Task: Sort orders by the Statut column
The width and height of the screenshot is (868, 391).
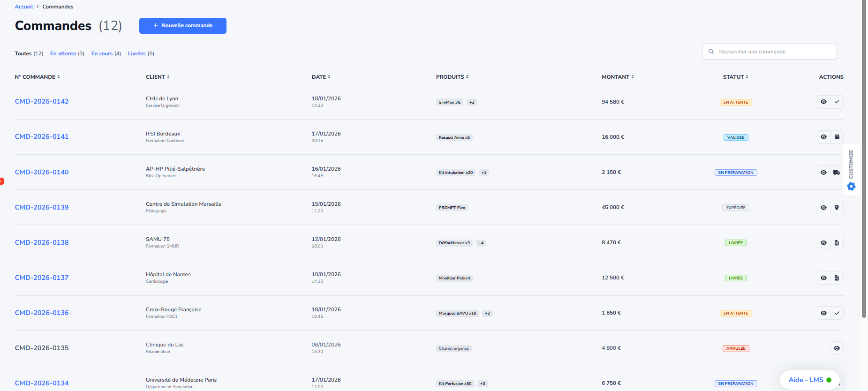Action: click(x=735, y=77)
